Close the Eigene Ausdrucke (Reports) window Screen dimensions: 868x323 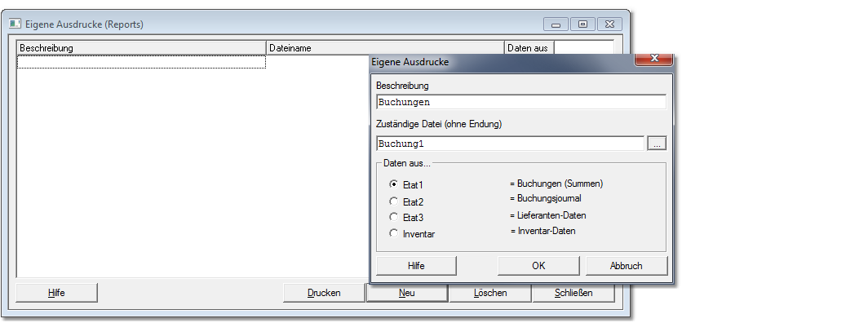pos(609,24)
